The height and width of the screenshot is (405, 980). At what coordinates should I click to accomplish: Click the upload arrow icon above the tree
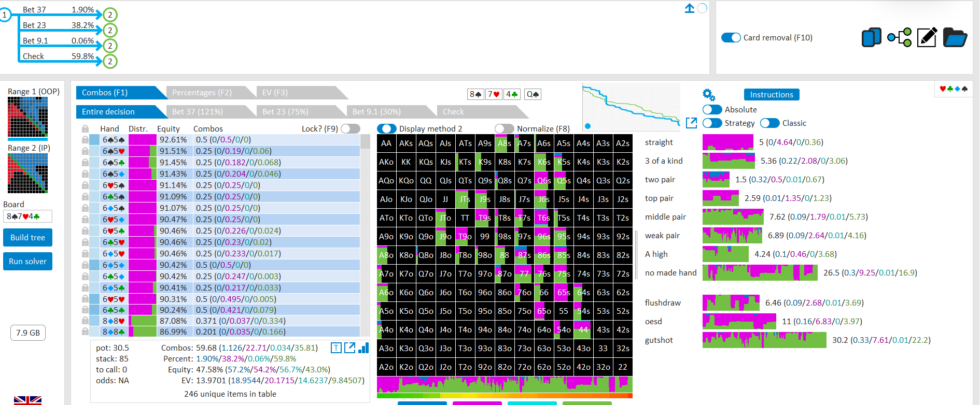689,8
